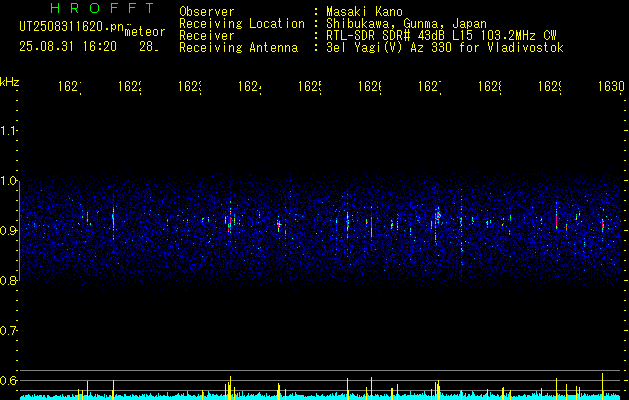The image size is (629, 400).
Task: Click the 'Receiving Antenna' label
Action: coord(239,48)
